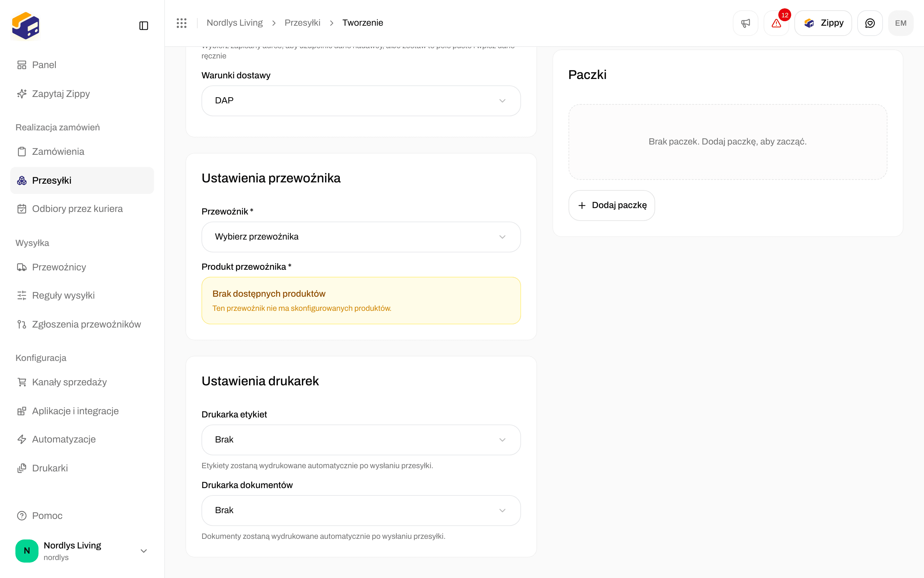The image size is (924, 578).
Task: Open Odbiory przez kuriera
Action: coord(82,209)
